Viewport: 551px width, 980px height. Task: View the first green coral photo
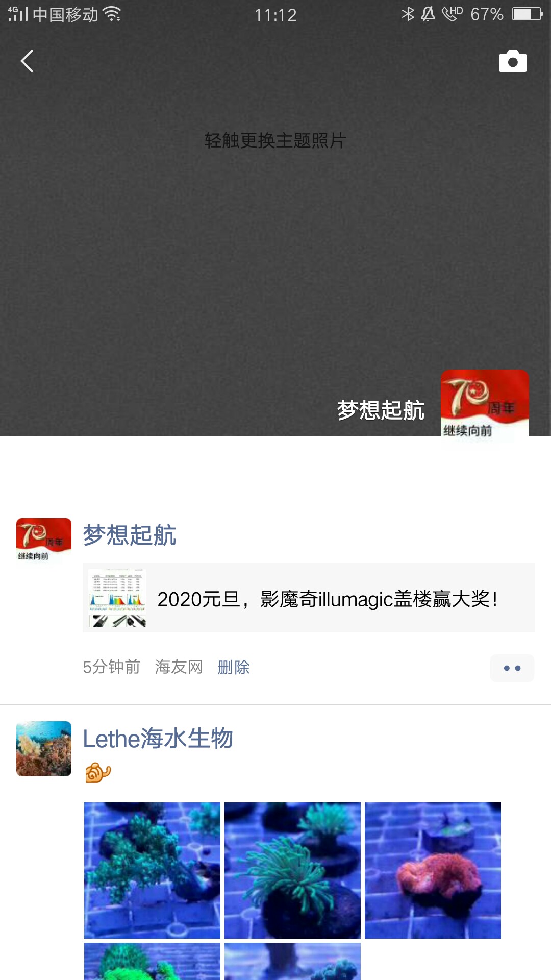pyautogui.click(x=152, y=870)
